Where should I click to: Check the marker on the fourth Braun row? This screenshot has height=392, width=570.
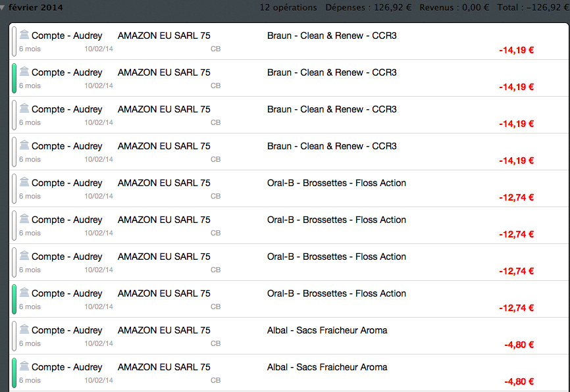(14, 152)
